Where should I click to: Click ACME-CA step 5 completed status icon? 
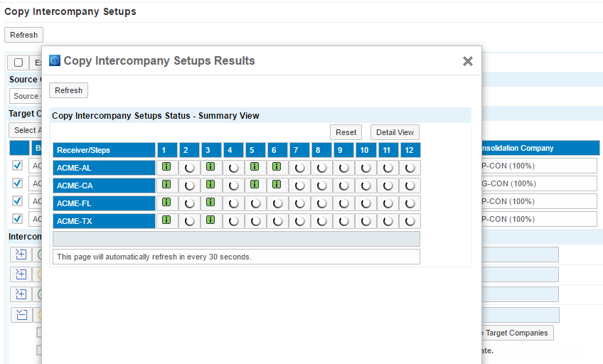(x=255, y=185)
